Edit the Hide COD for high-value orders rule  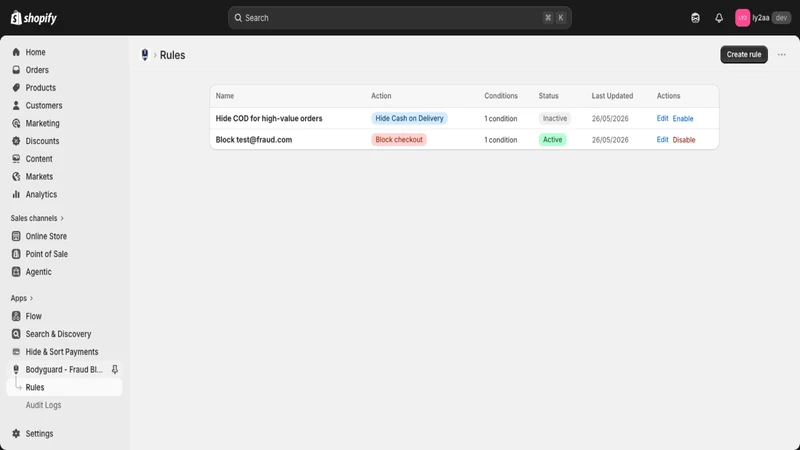[662, 118]
